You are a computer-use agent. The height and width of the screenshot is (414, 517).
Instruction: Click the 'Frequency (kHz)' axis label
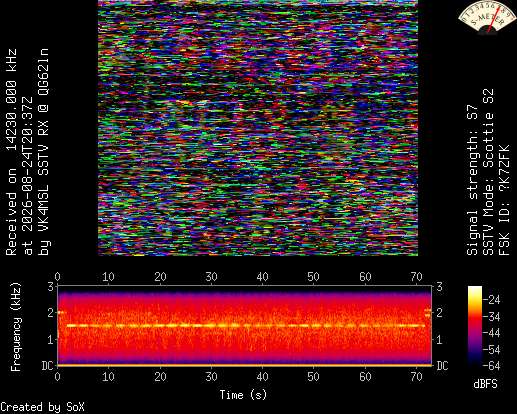pyautogui.click(x=16, y=327)
